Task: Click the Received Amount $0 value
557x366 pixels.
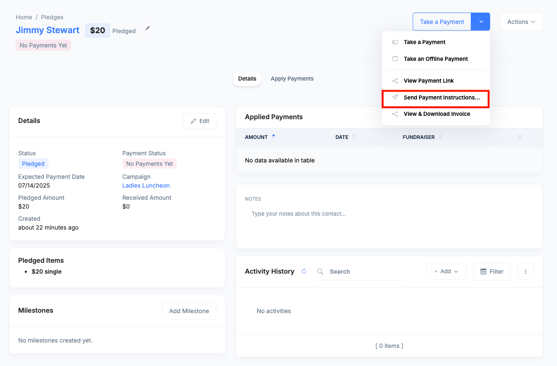Action: [x=126, y=206]
